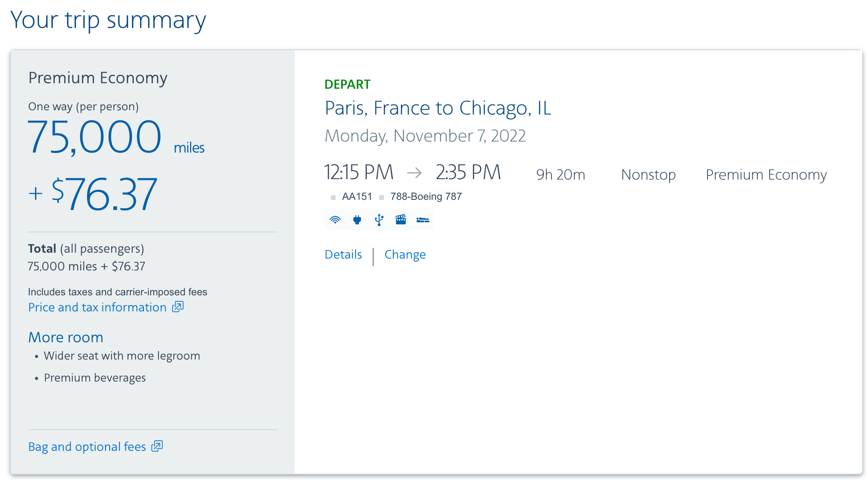Click the AA151 flight number
The width and height of the screenshot is (868, 480).
357,196
